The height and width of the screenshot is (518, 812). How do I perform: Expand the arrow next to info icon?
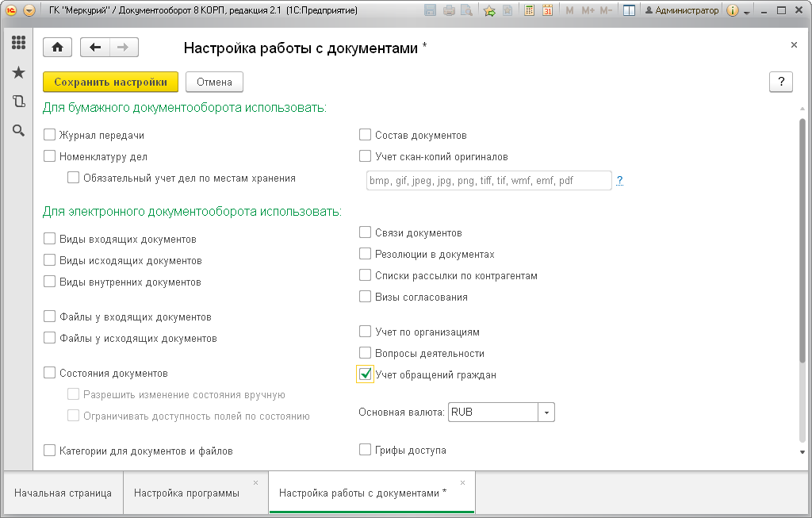point(747,11)
